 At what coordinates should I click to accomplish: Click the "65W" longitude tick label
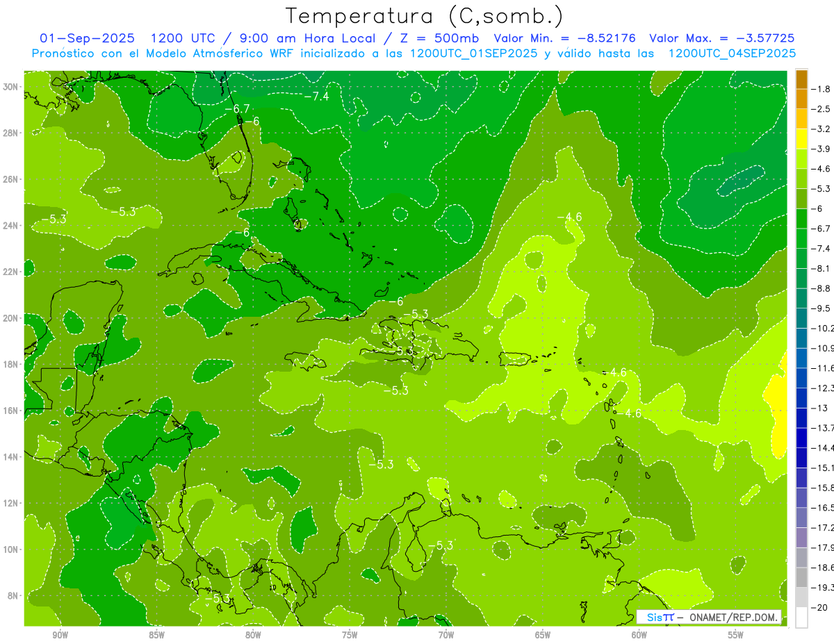pyautogui.click(x=543, y=636)
